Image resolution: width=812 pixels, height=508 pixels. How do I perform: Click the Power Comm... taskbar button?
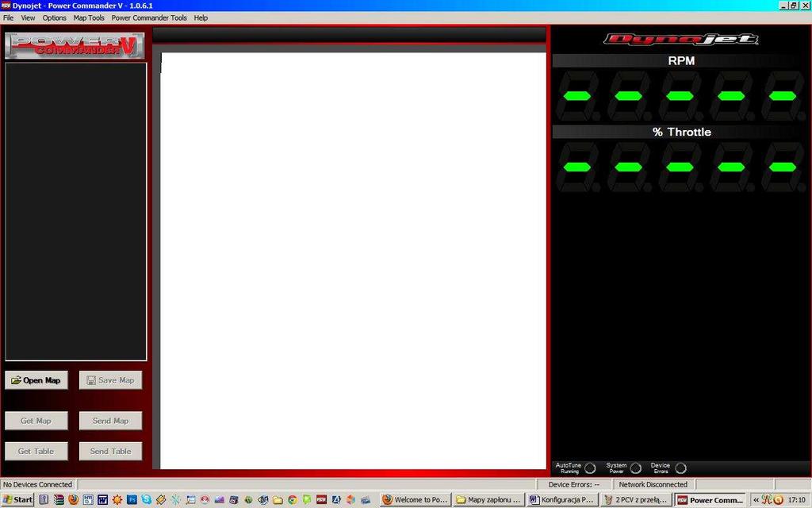point(710,500)
